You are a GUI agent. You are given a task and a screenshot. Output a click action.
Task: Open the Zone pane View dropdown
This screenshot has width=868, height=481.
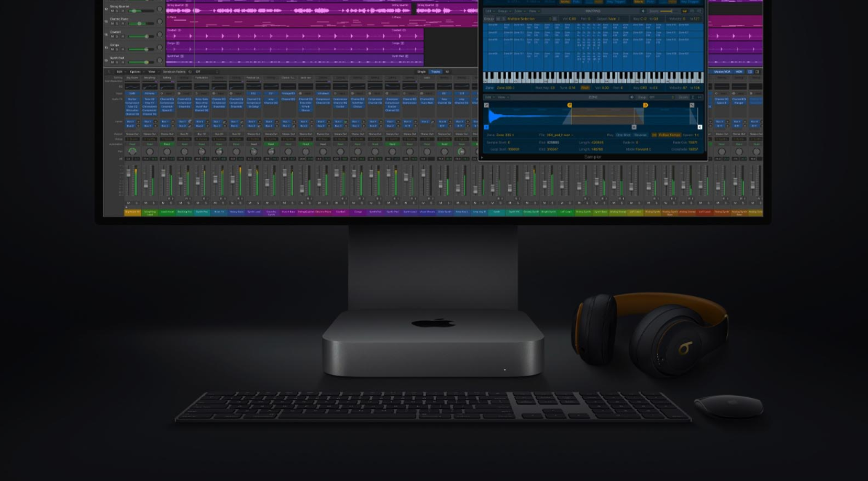click(503, 97)
